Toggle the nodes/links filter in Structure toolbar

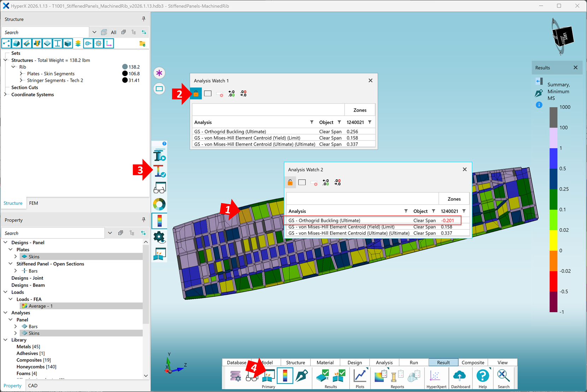coord(6,43)
